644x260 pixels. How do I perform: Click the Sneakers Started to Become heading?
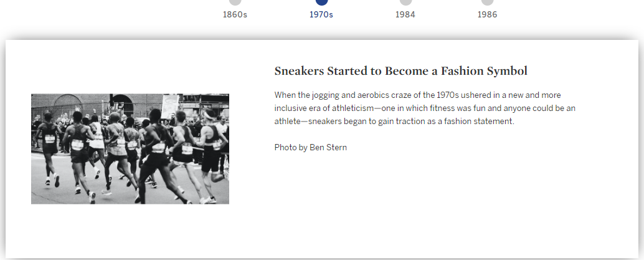(401, 71)
